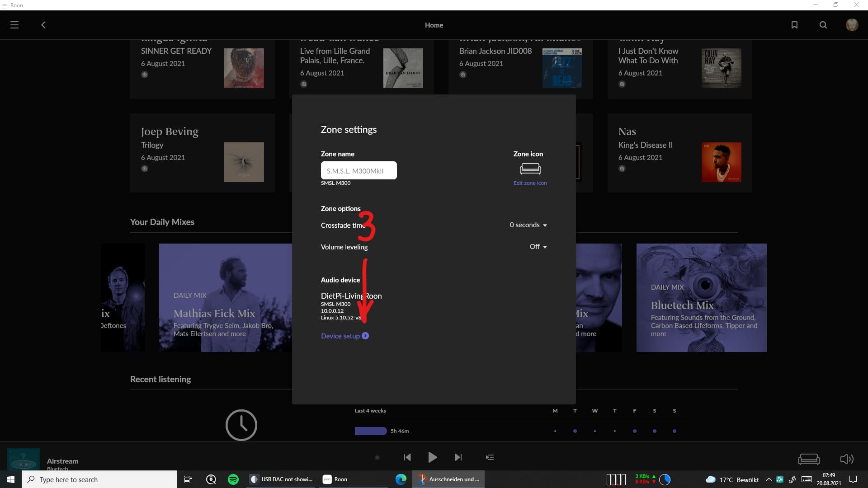This screenshot has height=488, width=868.
Task: Click the recent listening clock icon
Action: click(x=241, y=425)
